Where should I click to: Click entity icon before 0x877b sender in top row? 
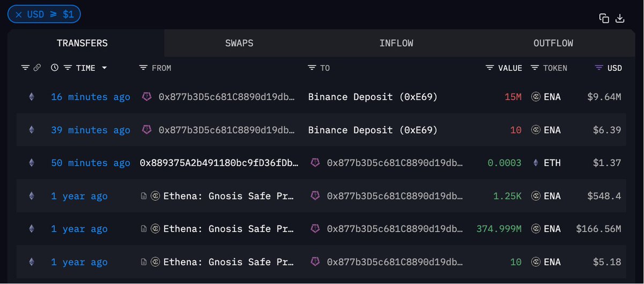[147, 97]
